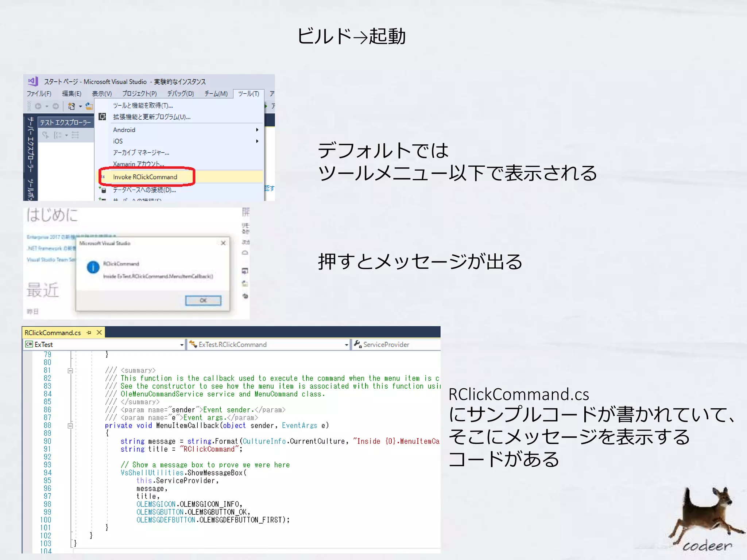Click line number 90 in the editor
Image resolution: width=747 pixels, height=560 pixels.
click(x=47, y=441)
